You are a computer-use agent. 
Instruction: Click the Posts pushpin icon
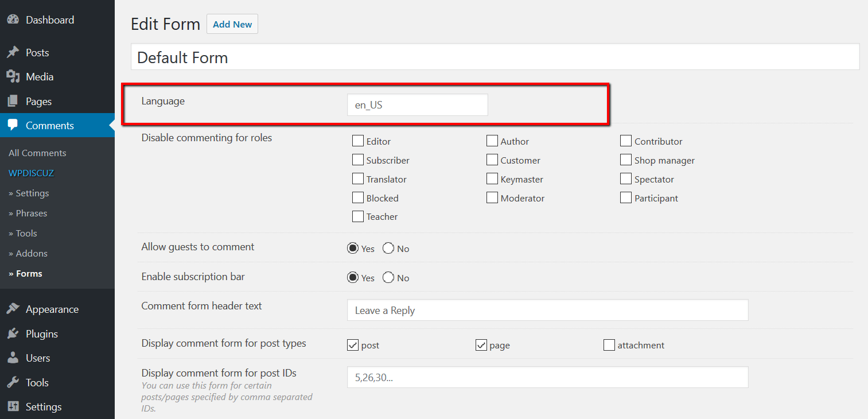pyautogui.click(x=13, y=52)
